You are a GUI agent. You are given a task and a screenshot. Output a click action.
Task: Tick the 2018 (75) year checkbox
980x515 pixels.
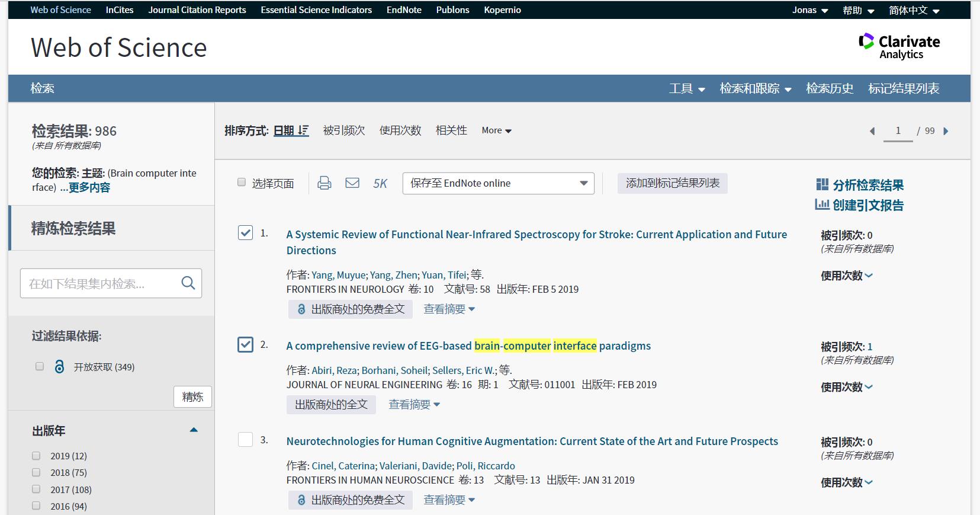36,472
